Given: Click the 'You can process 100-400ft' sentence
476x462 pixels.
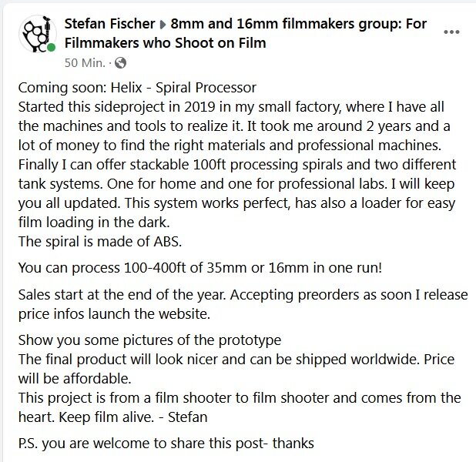Looking at the screenshot, I should coord(200,268).
